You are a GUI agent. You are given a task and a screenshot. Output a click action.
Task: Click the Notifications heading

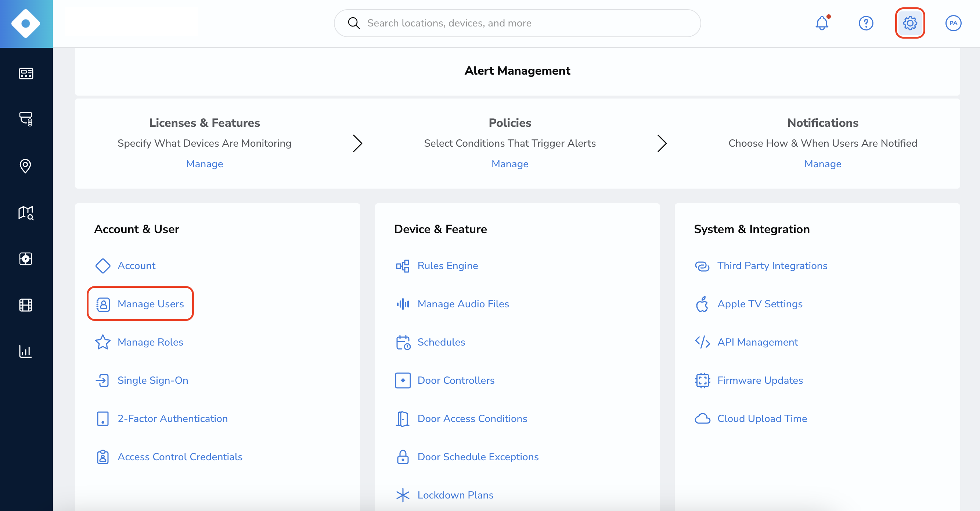822,123
